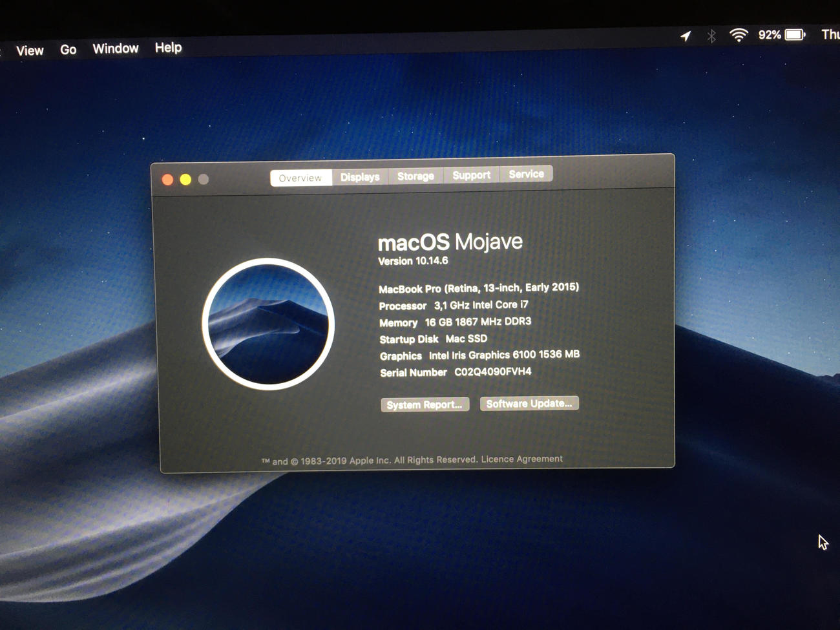Image resolution: width=840 pixels, height=630 pixels.
Task: Click the macOS Mojave desert logo
Action: pos(268,324)
